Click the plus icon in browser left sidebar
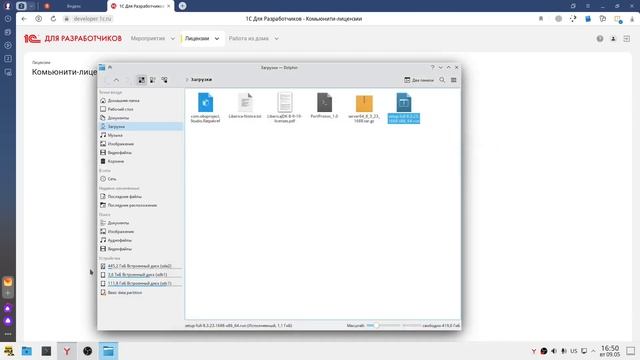Image resolution: width=640 pixels, height=360 pixels. pyautogui.click(x=8, y=293)
